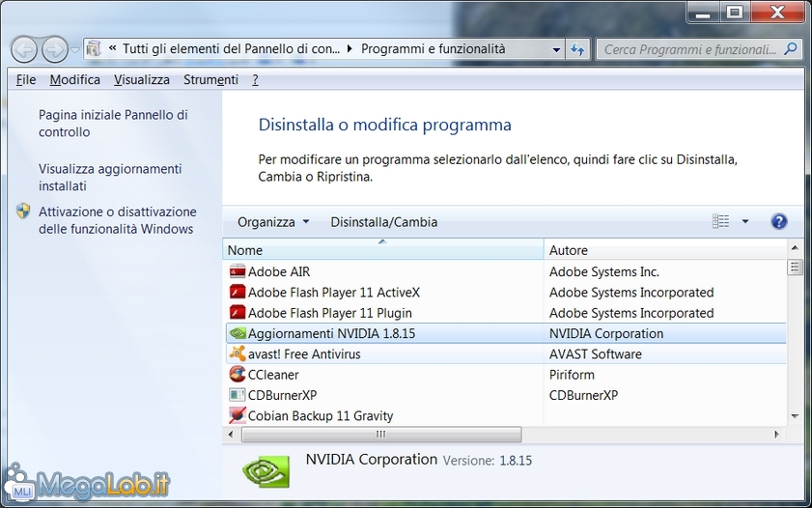
Task: Click the refresh icon beside address bar
Action: 577,49
